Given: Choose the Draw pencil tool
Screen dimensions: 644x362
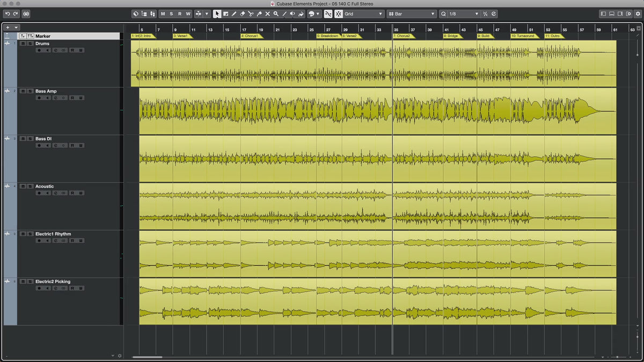Looking at the screenshot, I should [234, 14].
